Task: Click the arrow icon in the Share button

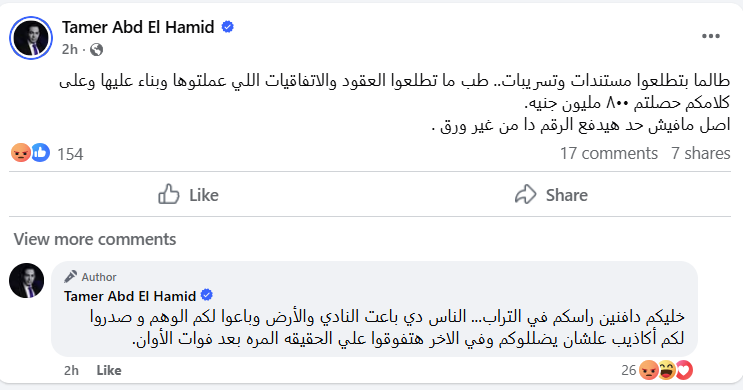Action: click(526, 194)
